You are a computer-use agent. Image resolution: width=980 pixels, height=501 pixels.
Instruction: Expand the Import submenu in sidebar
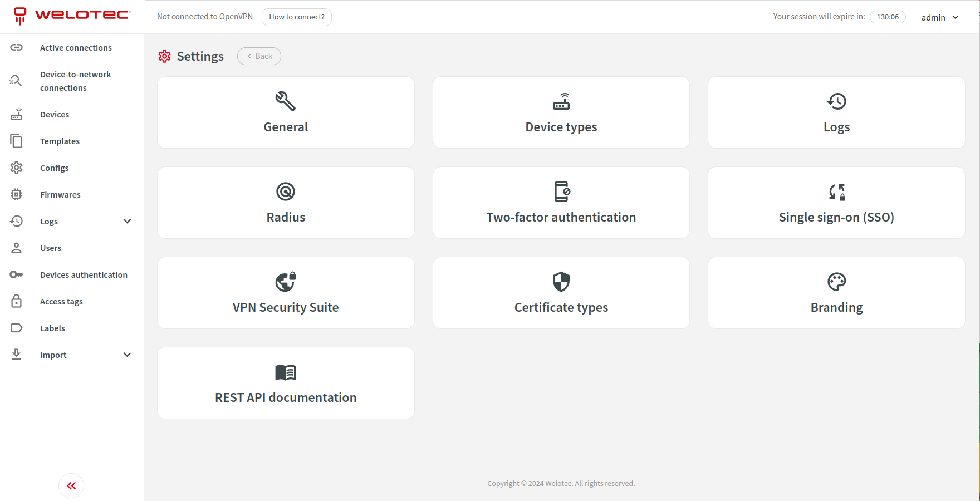(x=127, y=355)
